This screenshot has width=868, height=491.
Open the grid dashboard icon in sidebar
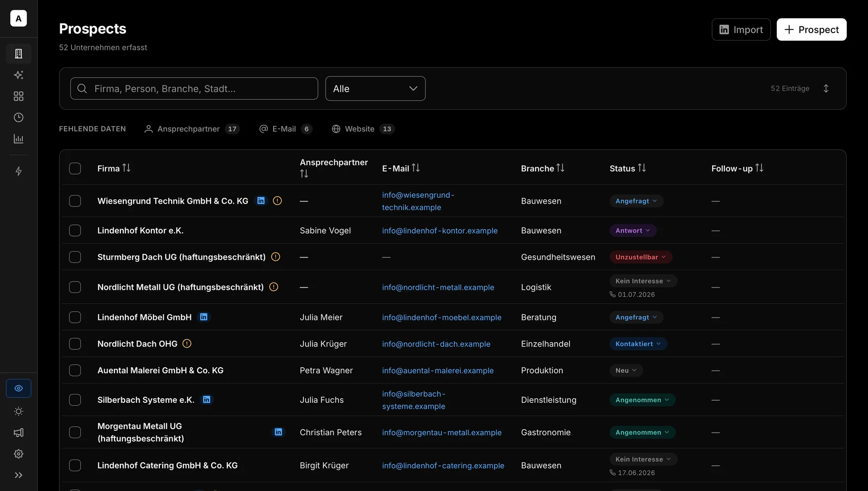point(19,96)
